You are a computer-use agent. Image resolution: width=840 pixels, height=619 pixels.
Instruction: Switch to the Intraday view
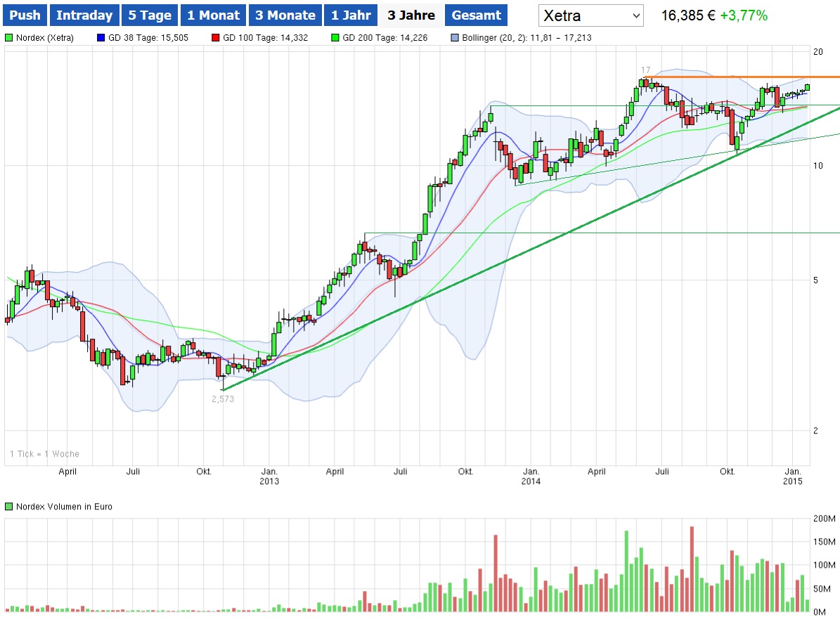coord(84,15)
